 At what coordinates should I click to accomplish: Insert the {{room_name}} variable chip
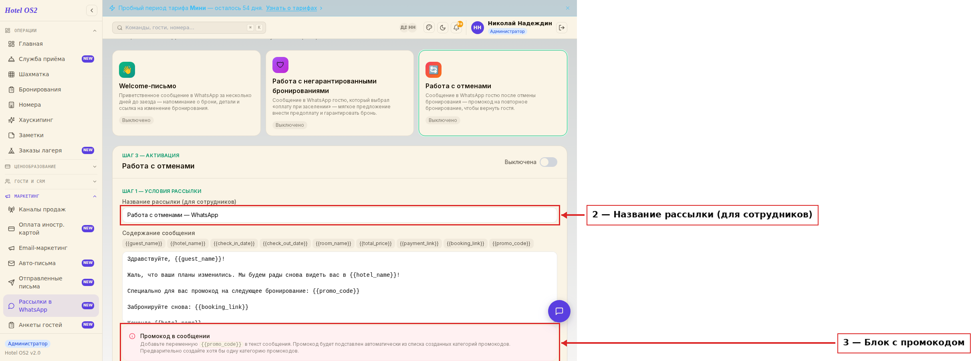tap(333, 243)
